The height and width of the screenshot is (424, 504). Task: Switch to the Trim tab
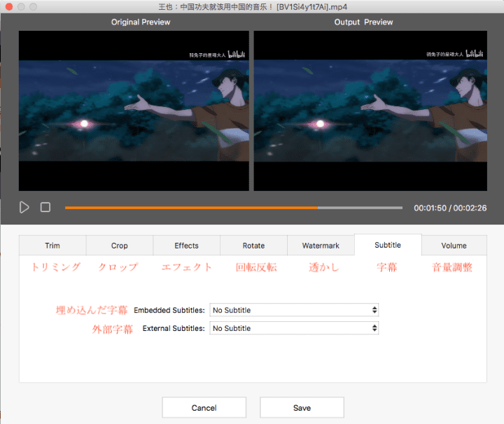[52, 246]
